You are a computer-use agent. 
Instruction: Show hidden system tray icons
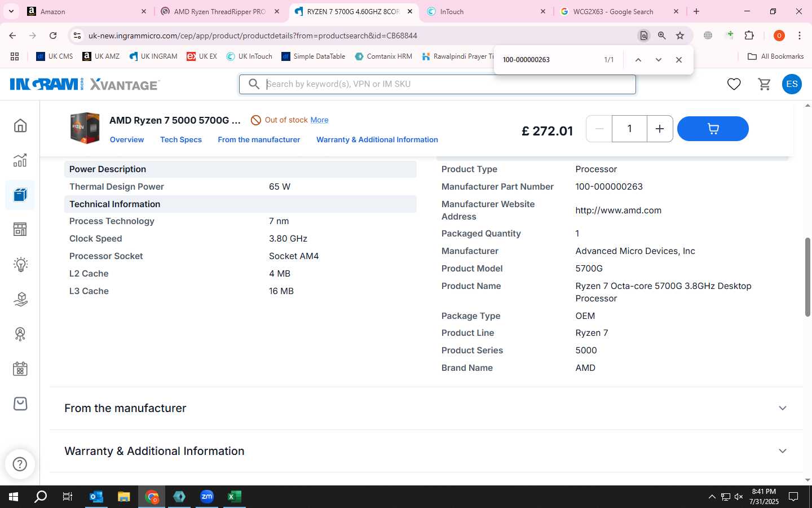pyautogui.click(x=712, y=497)
